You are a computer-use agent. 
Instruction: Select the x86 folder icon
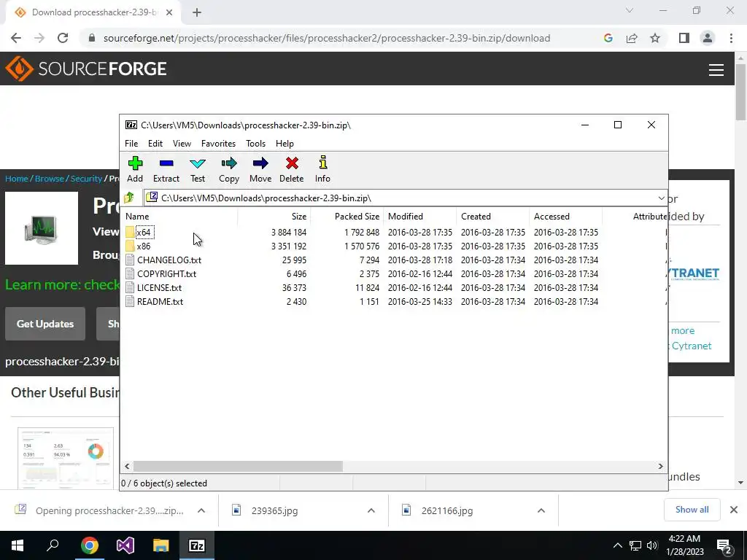pos(130,246)
